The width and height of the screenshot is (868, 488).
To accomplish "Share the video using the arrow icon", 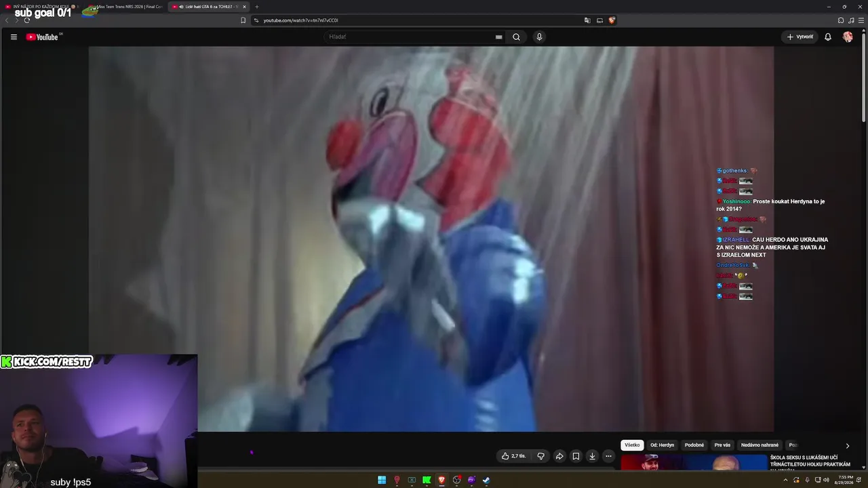I will pos(559,456).
